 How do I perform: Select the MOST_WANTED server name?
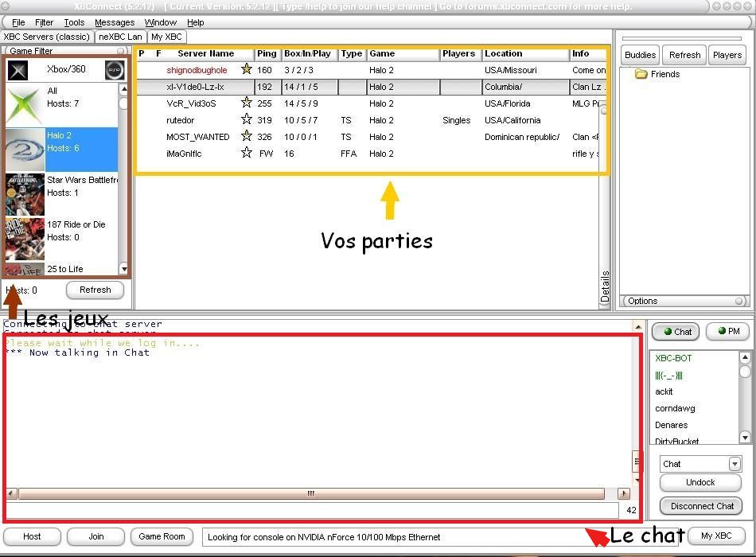point(197,137)
